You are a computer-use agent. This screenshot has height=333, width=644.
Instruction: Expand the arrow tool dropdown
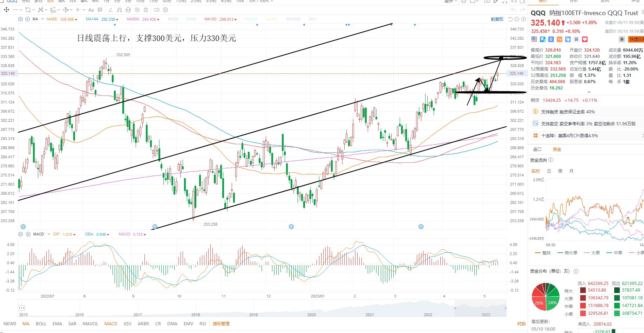84,10
